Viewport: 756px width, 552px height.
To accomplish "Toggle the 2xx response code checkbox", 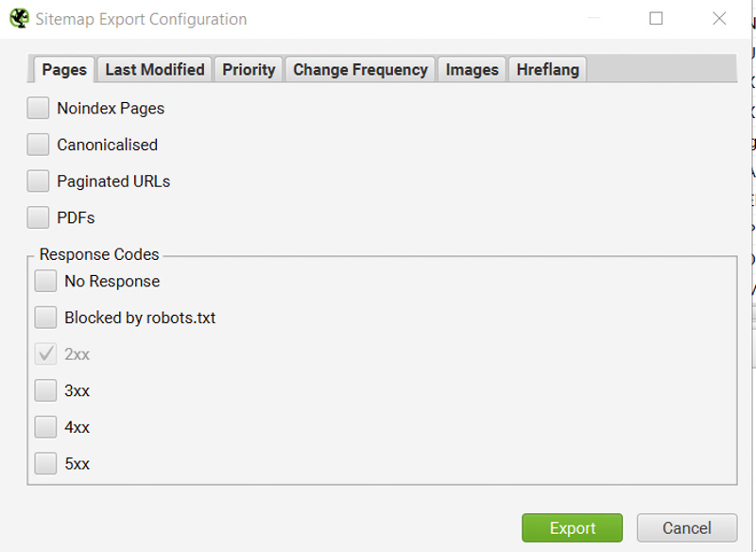I will click(44, 354).
